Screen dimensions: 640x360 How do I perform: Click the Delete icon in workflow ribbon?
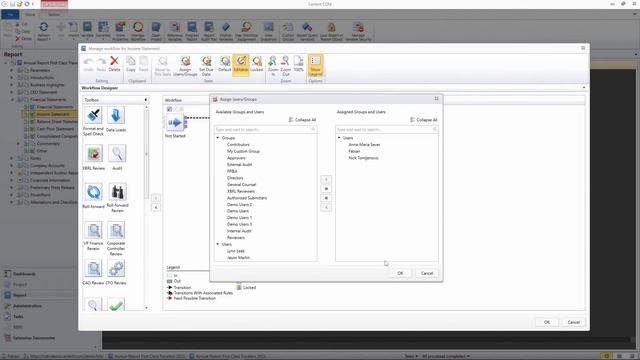[114, 64]
